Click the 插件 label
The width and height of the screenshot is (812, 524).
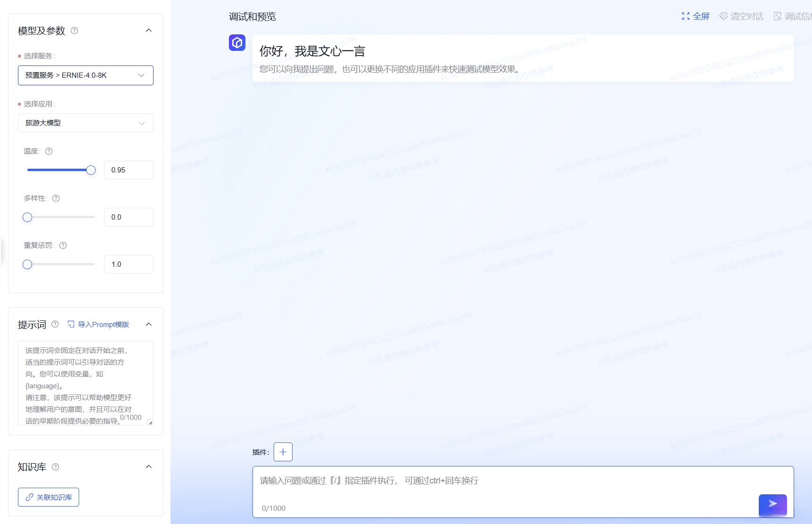[261, 452]
